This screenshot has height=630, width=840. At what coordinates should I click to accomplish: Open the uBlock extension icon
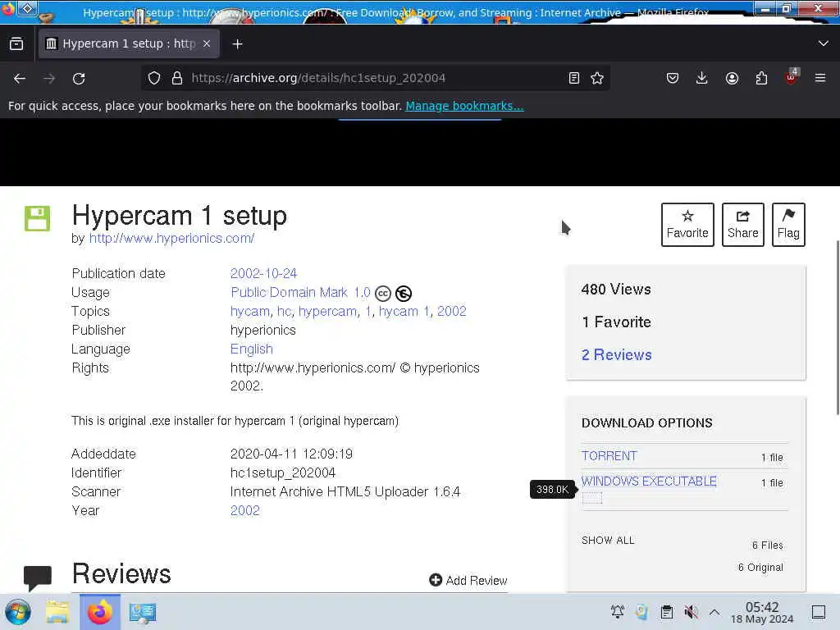coord(791,78)
